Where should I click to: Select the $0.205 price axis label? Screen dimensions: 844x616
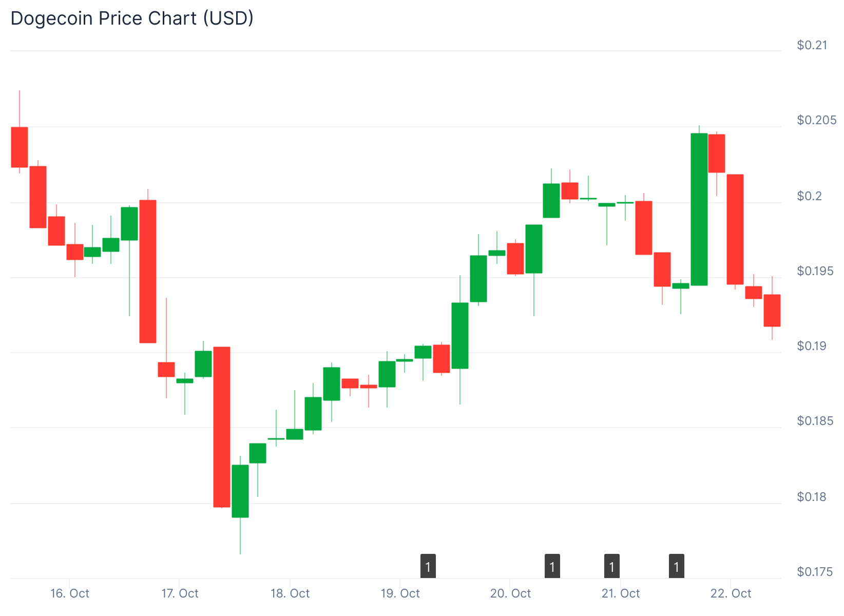coord(816,120)
